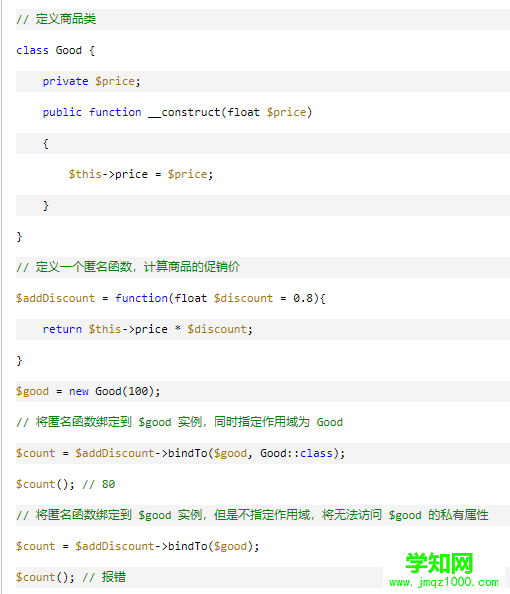Click the '$this->price = $price;' line
510x594 pixels.
click(x=141, y=174)
